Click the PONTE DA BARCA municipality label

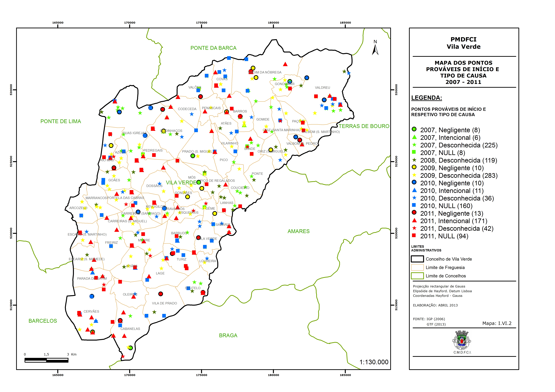[x=213, y=48]
